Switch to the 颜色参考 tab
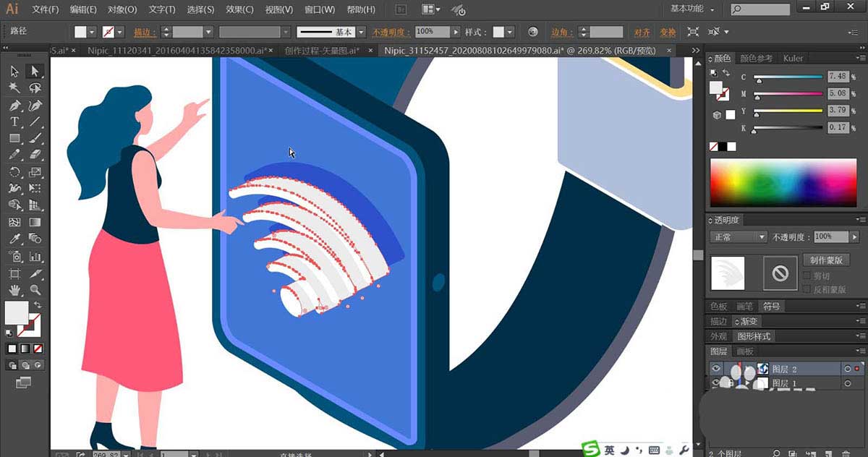 point(756,58)
